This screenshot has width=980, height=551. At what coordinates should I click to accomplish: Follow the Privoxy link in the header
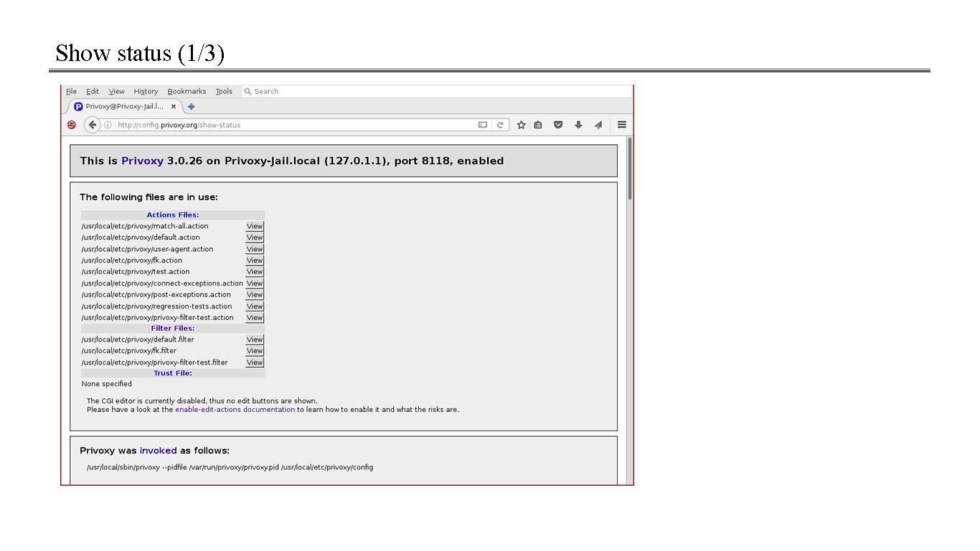[142, 161]
